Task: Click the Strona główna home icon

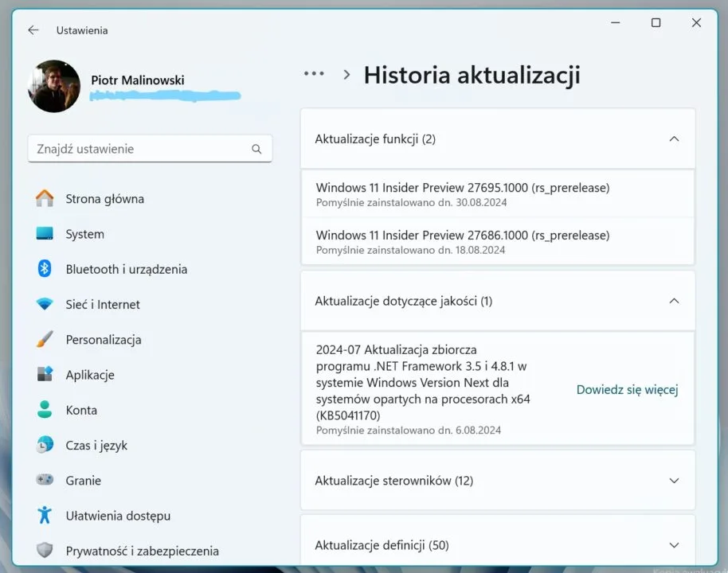Action: 45,199
